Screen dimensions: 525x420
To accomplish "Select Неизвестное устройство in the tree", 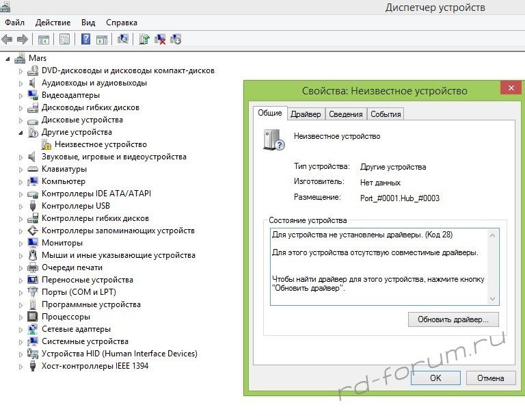I will point(100,144).
